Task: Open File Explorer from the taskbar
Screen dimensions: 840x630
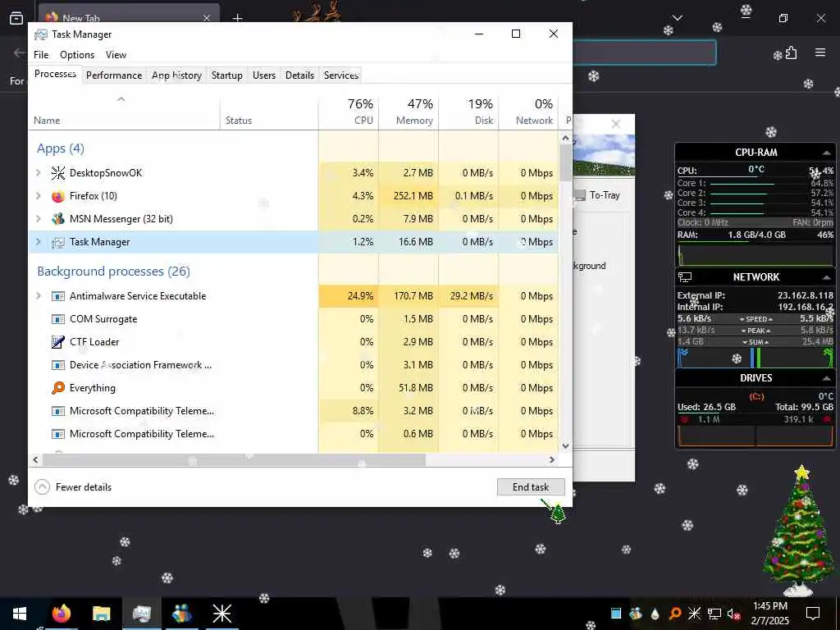Action: click(x=101, y=614)
